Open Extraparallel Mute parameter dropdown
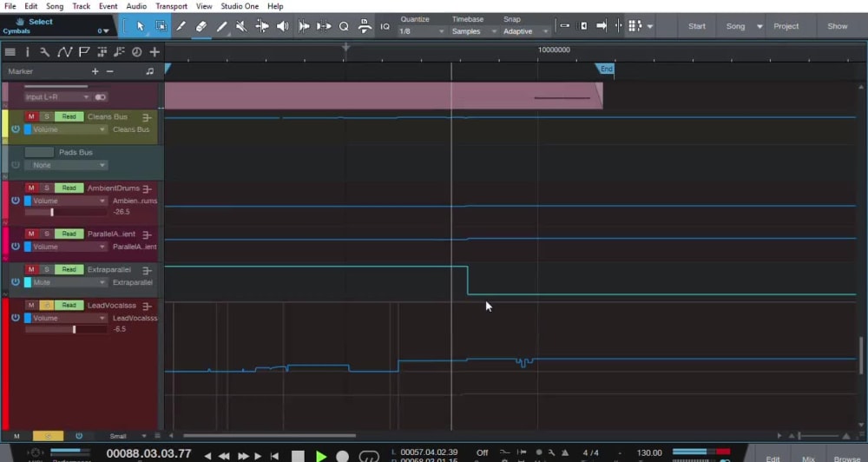This screenshot has height=462, width=868. point(69,282)
